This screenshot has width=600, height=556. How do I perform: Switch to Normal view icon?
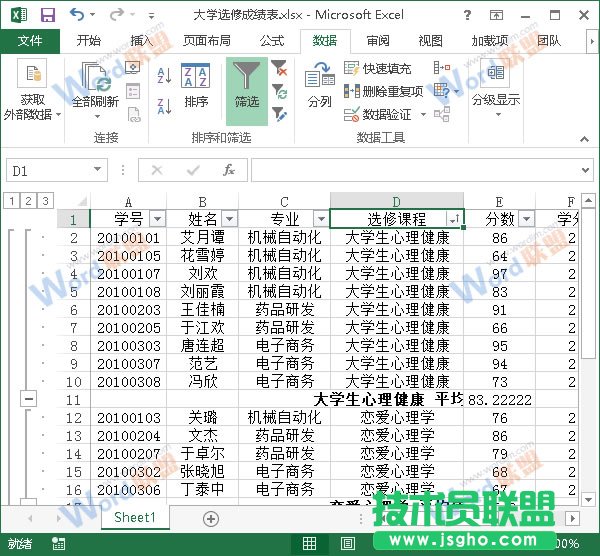click(x=309, y=543)
